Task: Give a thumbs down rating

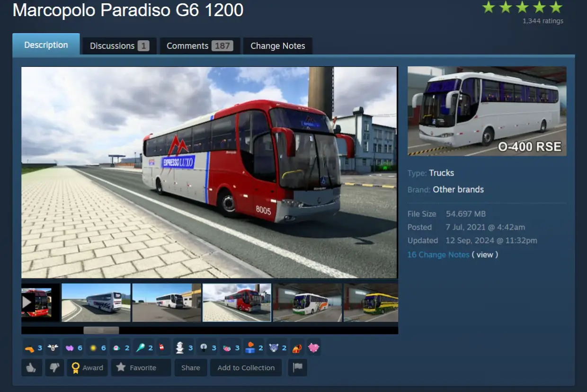Action: click(x=54, y=368)
